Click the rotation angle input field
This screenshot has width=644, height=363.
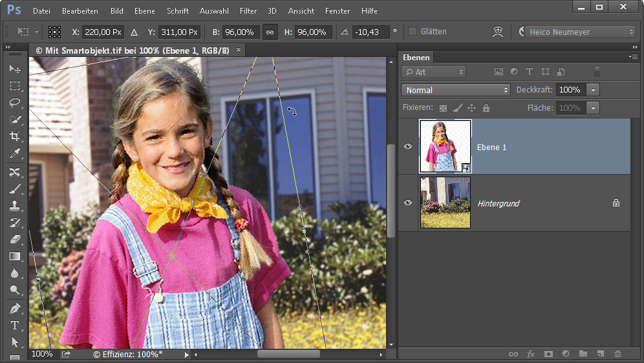[370, 32]
